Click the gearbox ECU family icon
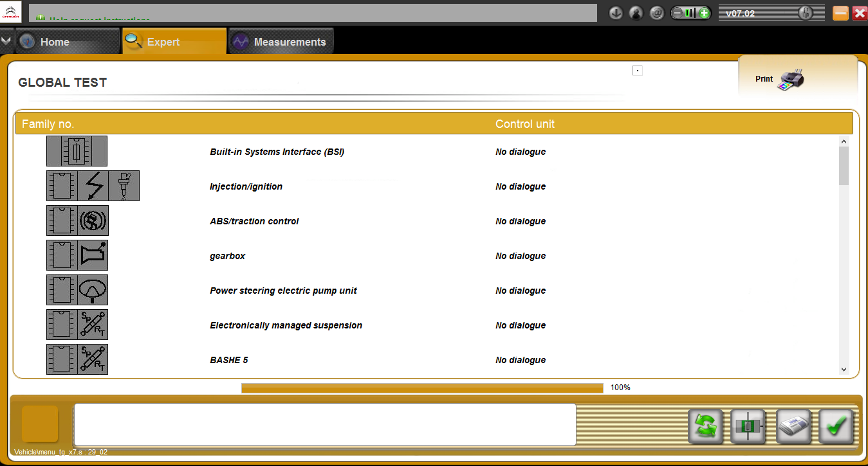The height and width of the screenshot is (466, 868). (x=77, y=255)
